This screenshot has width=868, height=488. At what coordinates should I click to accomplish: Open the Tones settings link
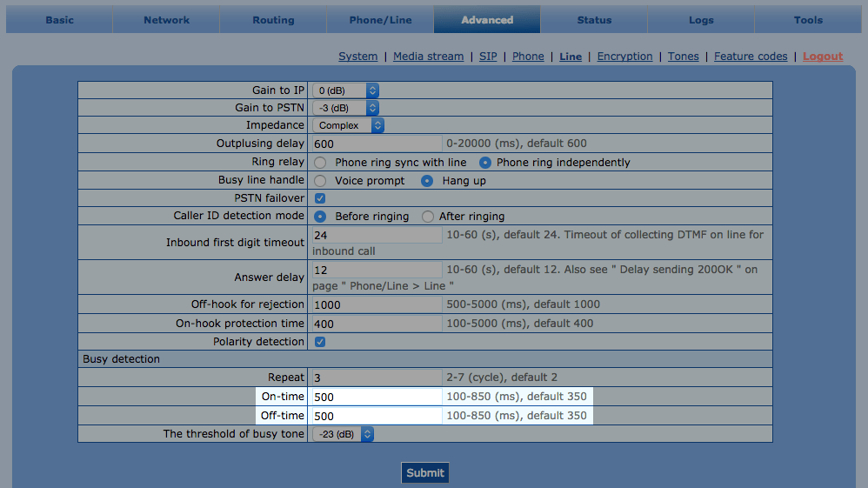[x=683, y=57]
